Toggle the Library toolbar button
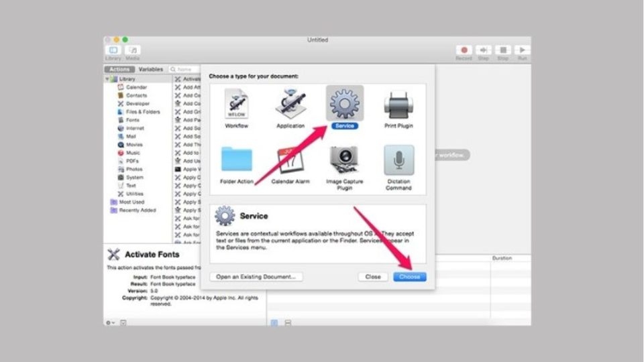Image resolution: width=644 pixels, height=362 pixels. [x=113, y=50]
